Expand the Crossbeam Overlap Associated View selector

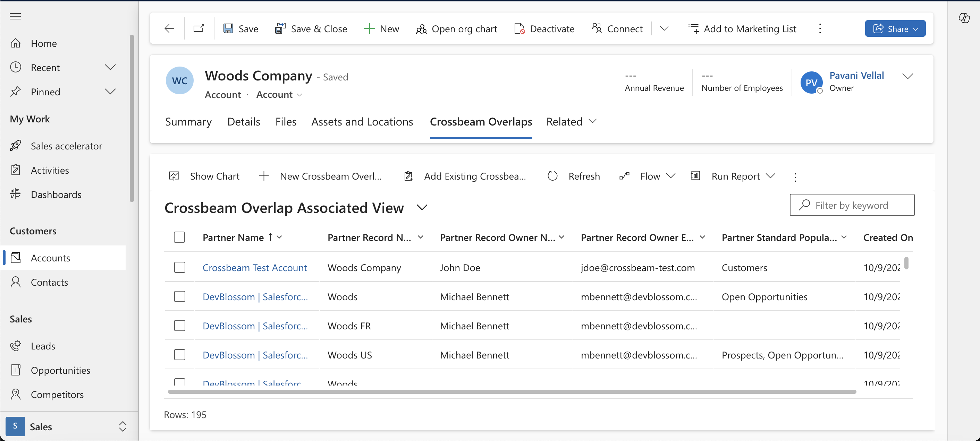(x=422, y=208)
